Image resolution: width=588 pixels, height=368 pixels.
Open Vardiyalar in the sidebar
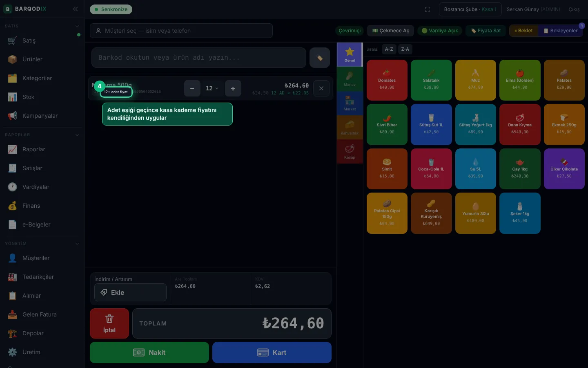[42, 187]
